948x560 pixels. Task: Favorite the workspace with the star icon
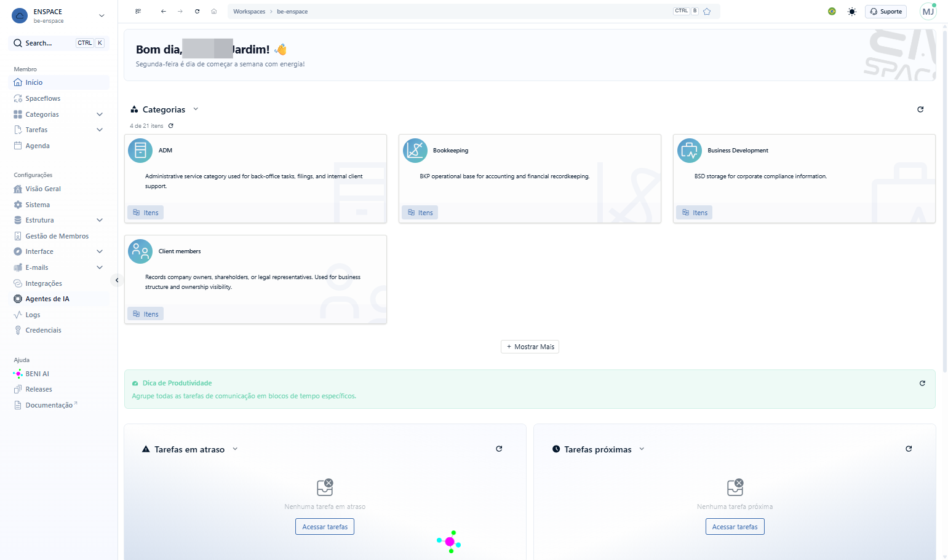(707, 12)
